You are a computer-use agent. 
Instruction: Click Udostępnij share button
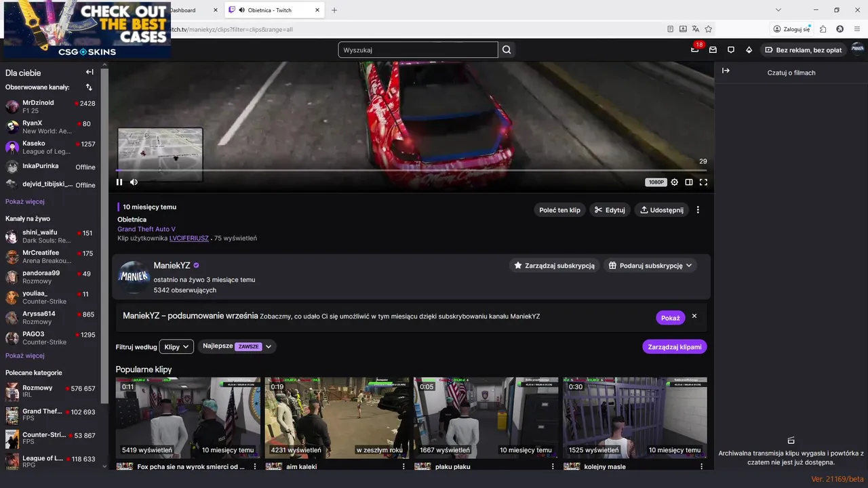(x=662, y=210)
